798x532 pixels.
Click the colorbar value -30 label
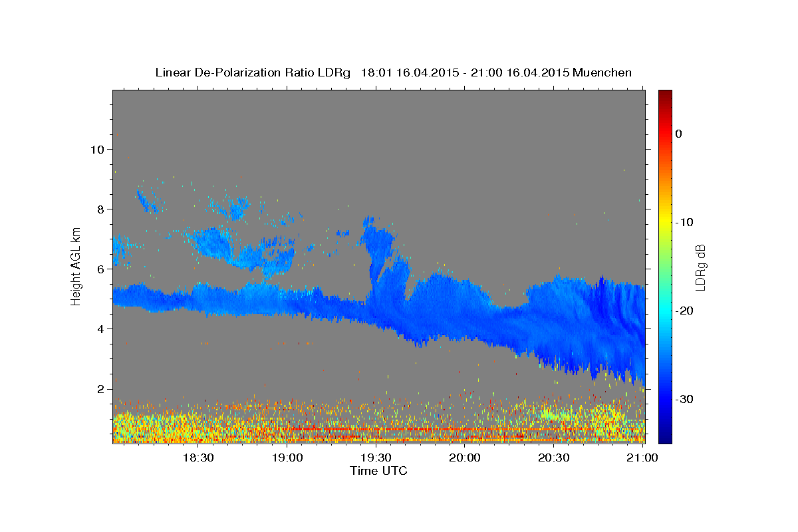pyautogui.click(x=684, y=399)
